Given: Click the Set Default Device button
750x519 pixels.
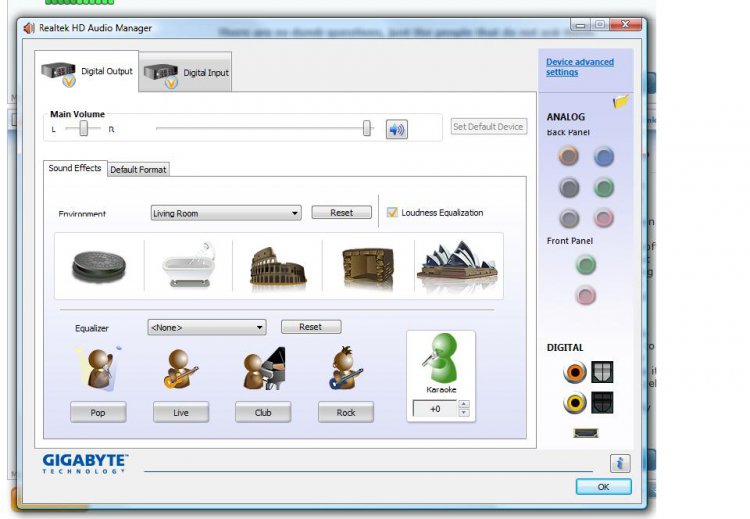Looking at the screenshot, I should [x=488, y=127].
